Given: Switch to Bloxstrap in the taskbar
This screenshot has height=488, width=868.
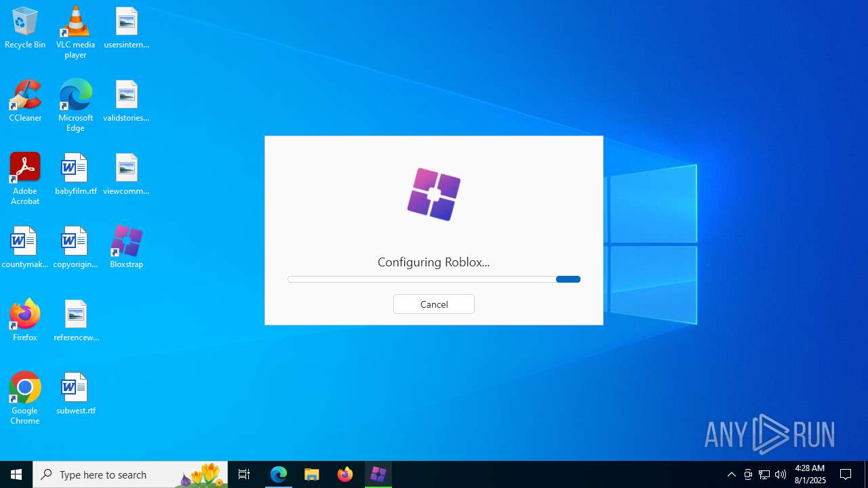Looking at the screenshot, I should [x=378, y=474].
